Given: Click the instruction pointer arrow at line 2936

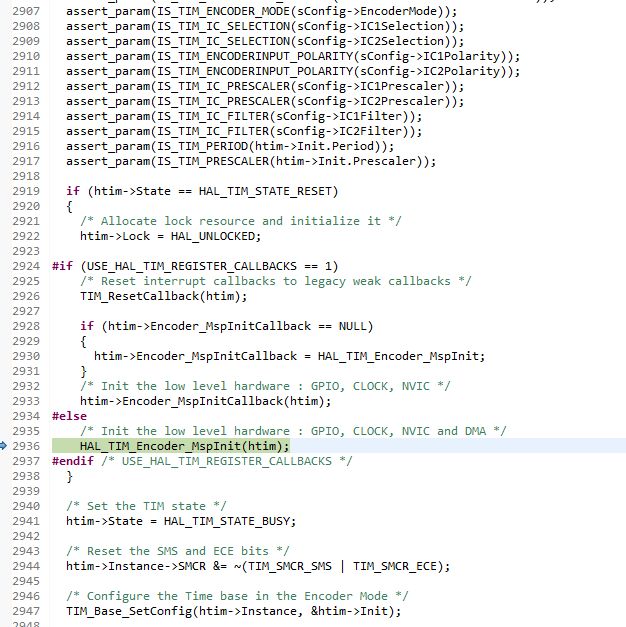Looking at the screenshot, I should pos(3,445).
